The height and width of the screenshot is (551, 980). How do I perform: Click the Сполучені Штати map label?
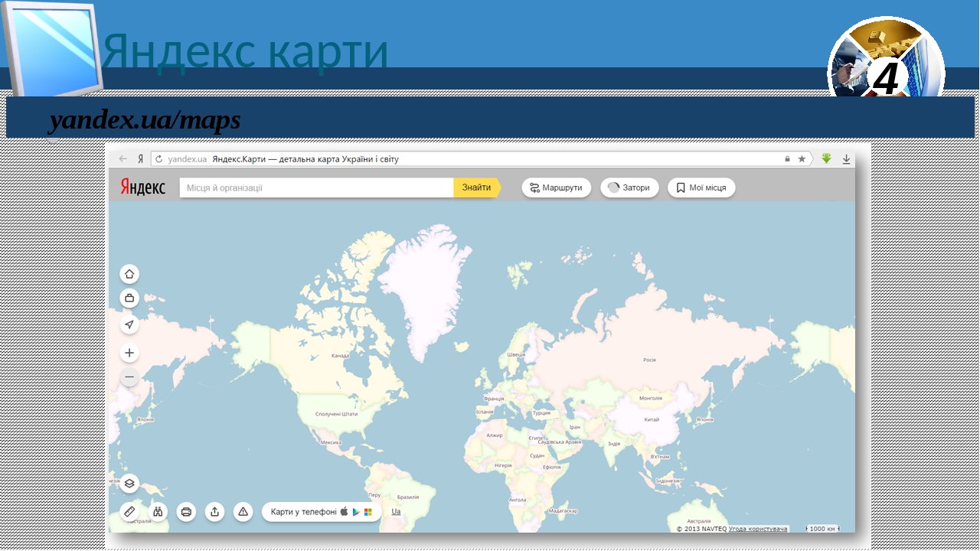tap(337, 414)
